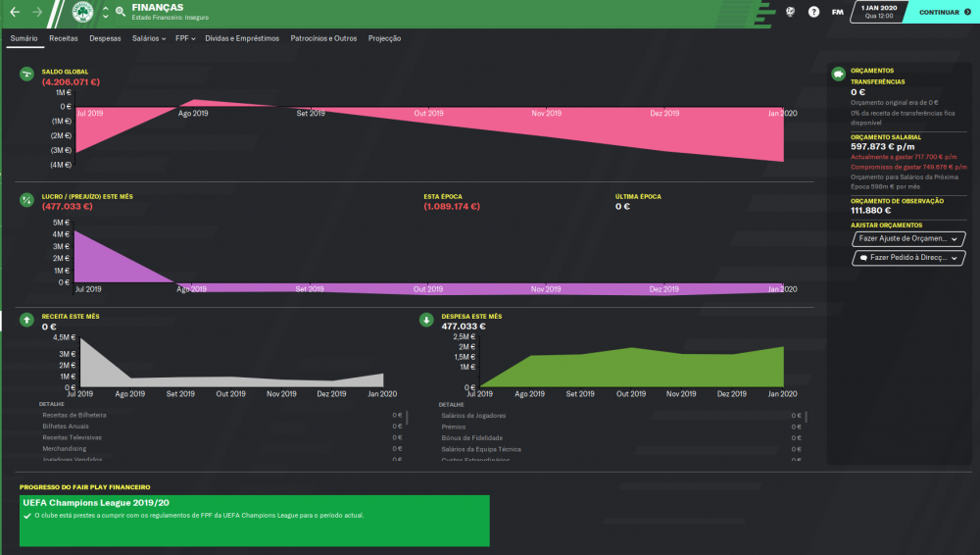Click the green Receita up-arrow icon
This screenshot has width=980, height=555.
tap(26, 320)
